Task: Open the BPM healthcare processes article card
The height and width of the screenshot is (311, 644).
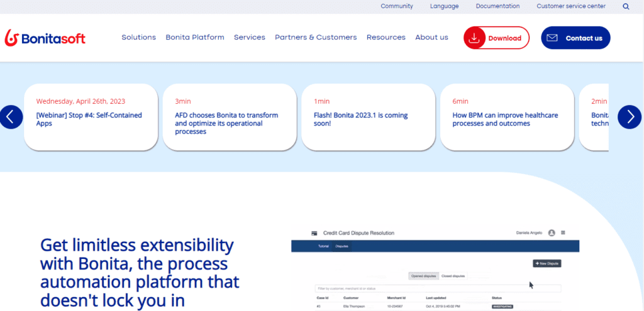Action: (508, 117)
